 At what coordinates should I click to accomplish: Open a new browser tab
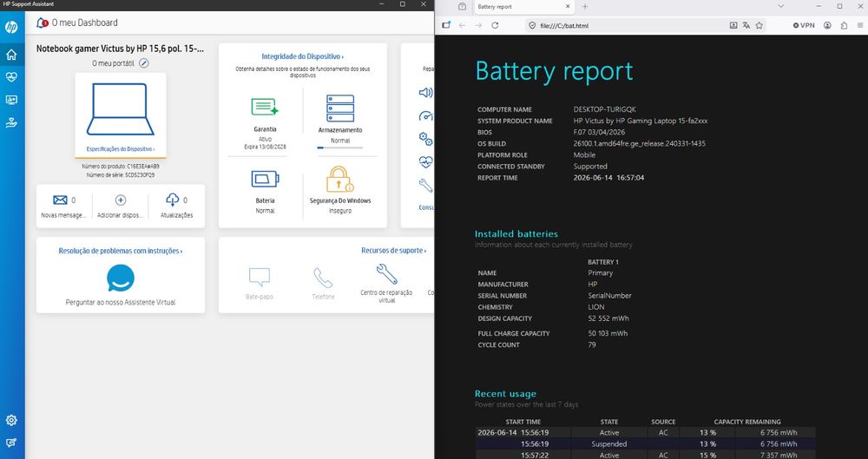tap(584, 7)
